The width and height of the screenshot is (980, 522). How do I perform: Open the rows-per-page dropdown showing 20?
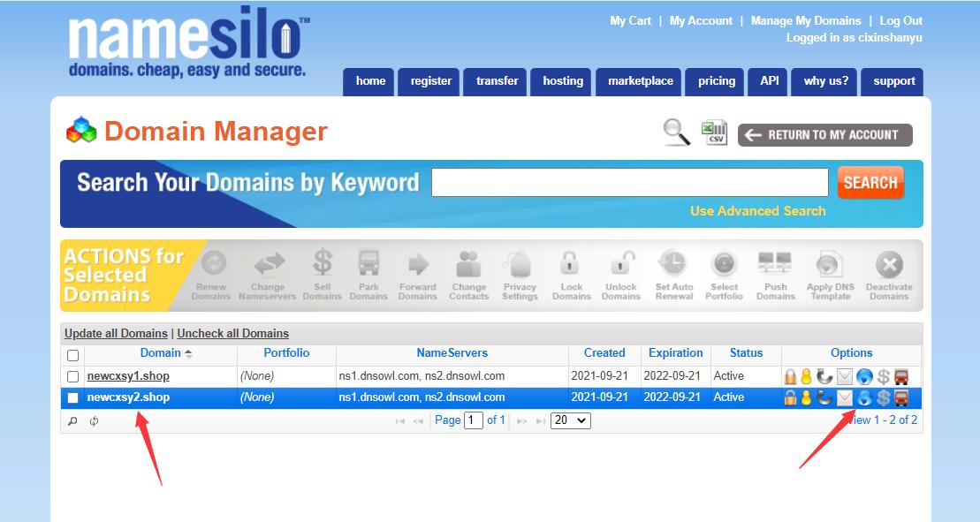pyautogui.click(x=571, y=420)
